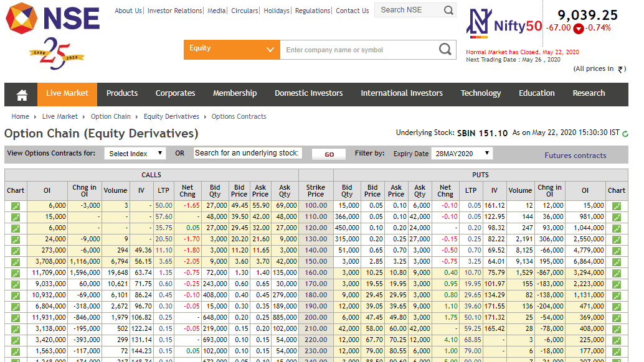644x362 pixels.
Task: Click the magnifier icon in the company search box
Action: 445,49
